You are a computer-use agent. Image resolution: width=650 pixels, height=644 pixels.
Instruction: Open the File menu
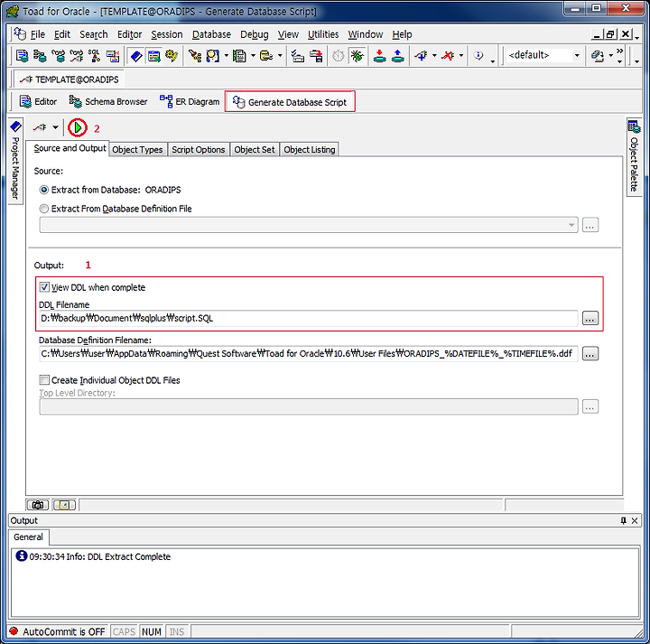coord(38,34)
